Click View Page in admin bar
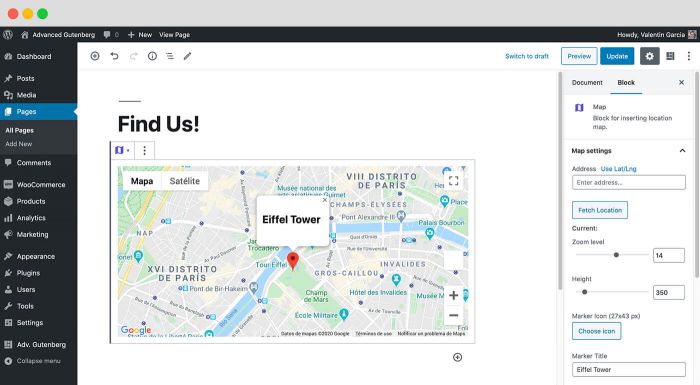The height and width of the screenshot is (385, 700). pos(174,34)
